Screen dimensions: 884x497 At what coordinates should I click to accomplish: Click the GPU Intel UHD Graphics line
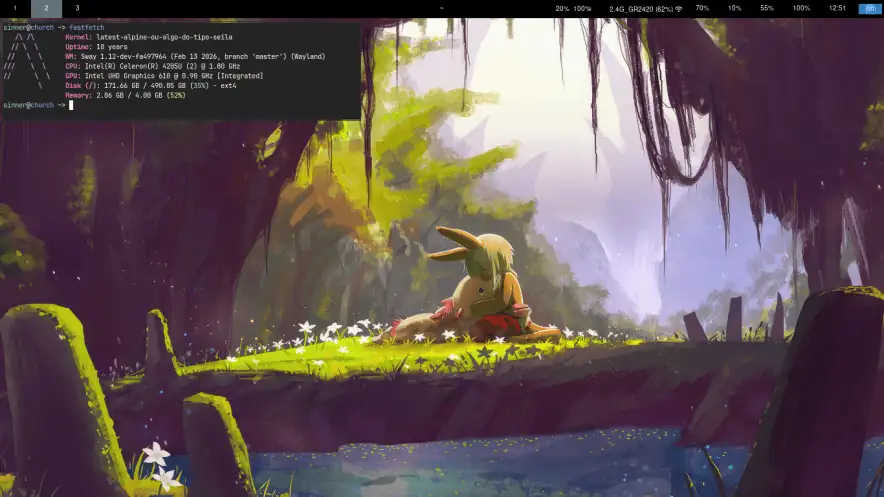[164, 76]
